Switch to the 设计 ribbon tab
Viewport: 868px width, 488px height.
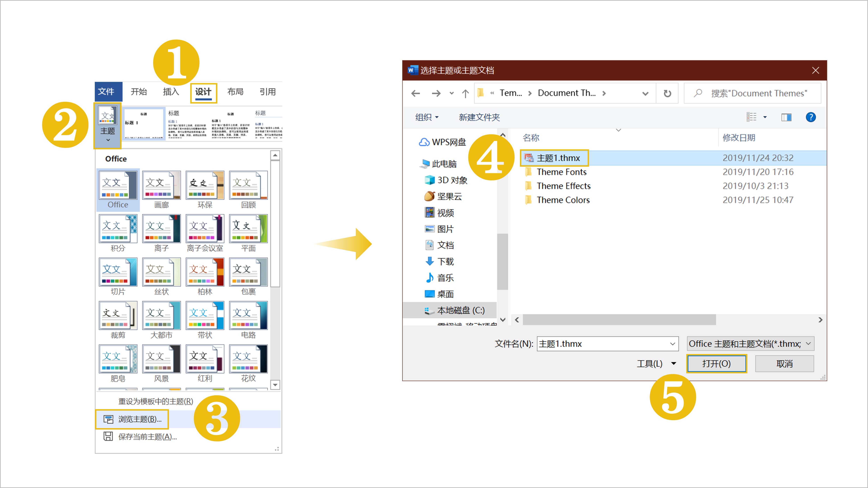203,92
